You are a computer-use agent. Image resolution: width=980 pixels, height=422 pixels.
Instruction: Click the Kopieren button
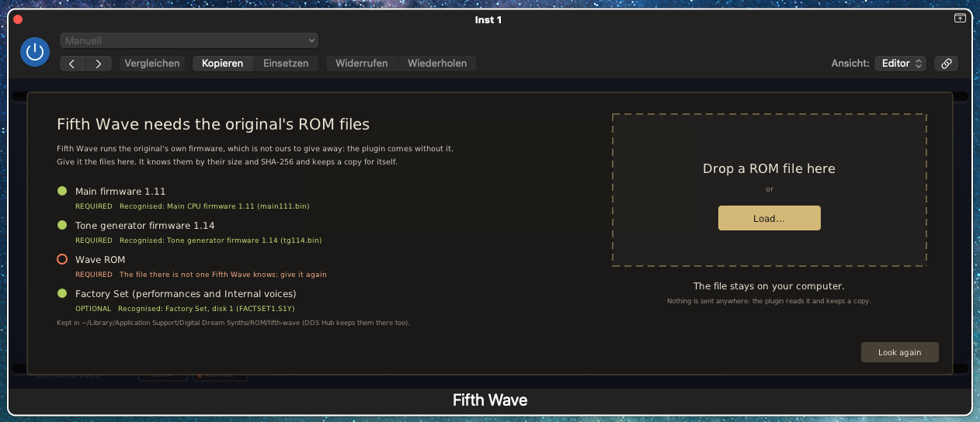(x=223, y=64)
